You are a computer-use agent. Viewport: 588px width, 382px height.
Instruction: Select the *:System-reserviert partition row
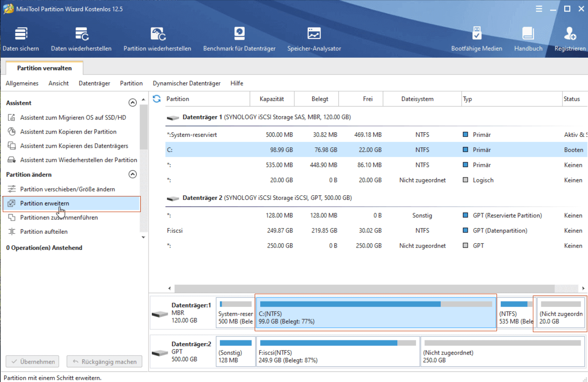tap(376, 135)
